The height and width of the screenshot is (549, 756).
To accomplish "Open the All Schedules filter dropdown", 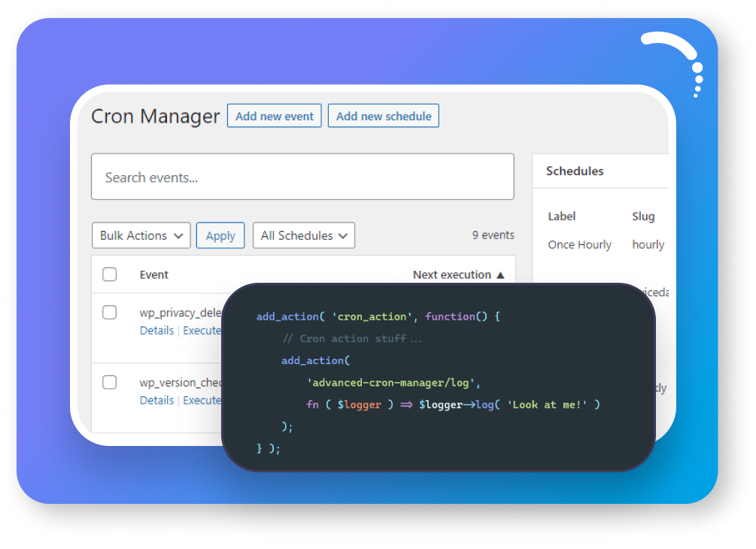I will point(303,235).
